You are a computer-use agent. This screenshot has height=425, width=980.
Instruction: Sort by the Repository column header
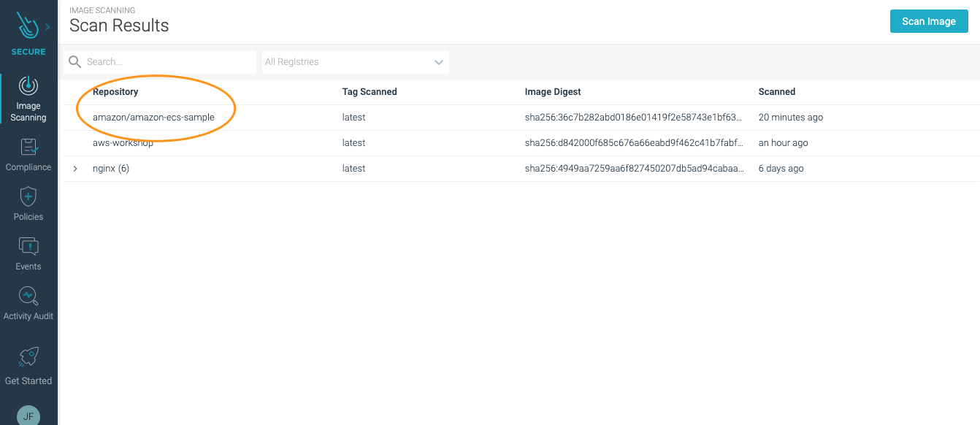pos(115,92)
